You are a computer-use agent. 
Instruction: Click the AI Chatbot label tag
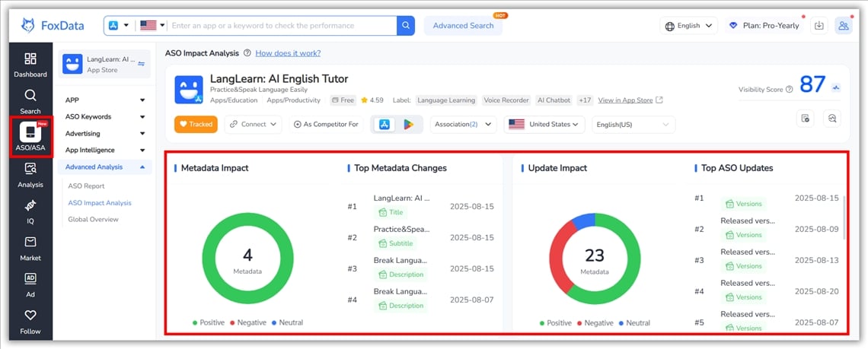point(554,100)
